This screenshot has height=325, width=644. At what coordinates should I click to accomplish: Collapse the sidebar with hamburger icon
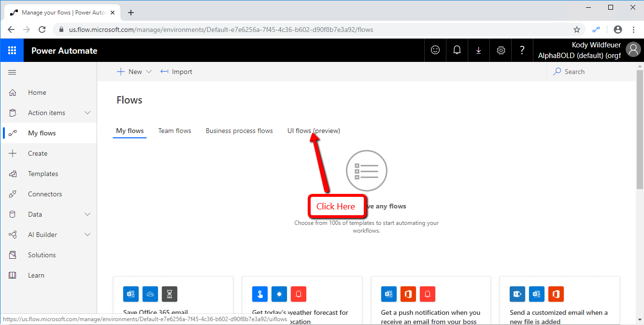tap(12, 72)
